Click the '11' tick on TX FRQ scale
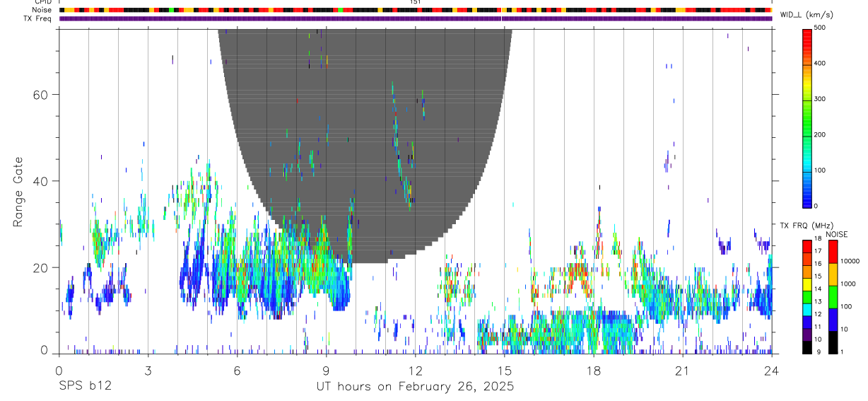Screen dimensions: 868x401 coord(818,327)
